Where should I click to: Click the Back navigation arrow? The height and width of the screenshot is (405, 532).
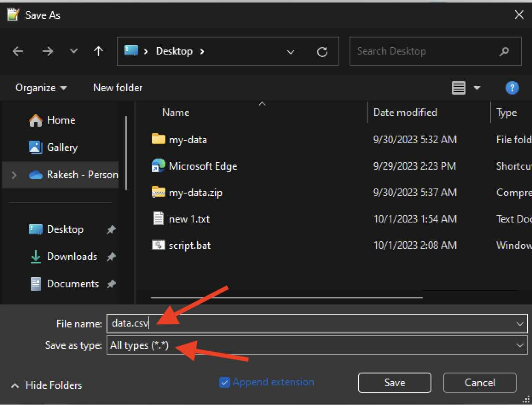tap(18, 51)
